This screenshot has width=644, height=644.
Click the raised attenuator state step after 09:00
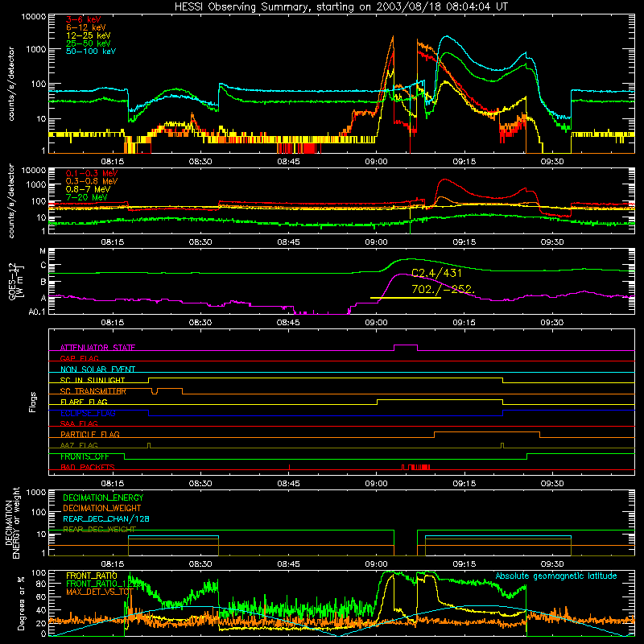pyautogui.click(x=406, y=345)
